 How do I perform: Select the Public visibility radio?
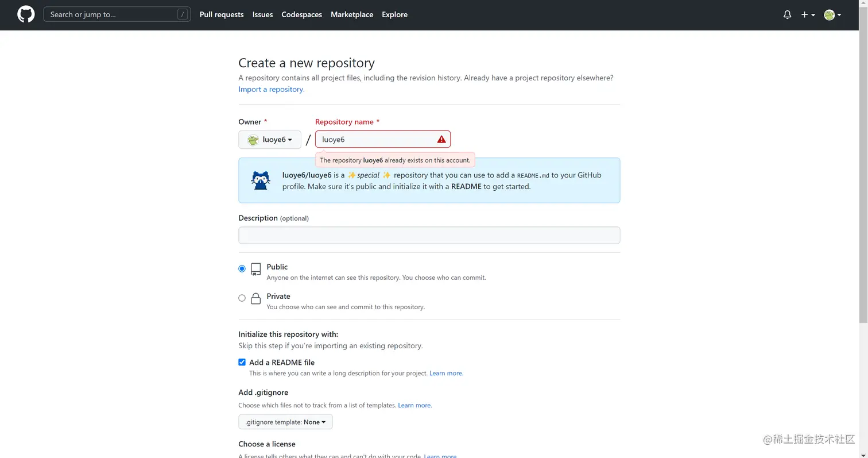tap(242, 268)
